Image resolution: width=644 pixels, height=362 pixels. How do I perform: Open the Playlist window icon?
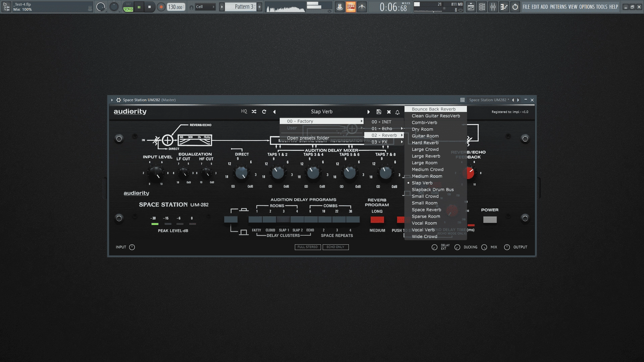click(471, 7)
